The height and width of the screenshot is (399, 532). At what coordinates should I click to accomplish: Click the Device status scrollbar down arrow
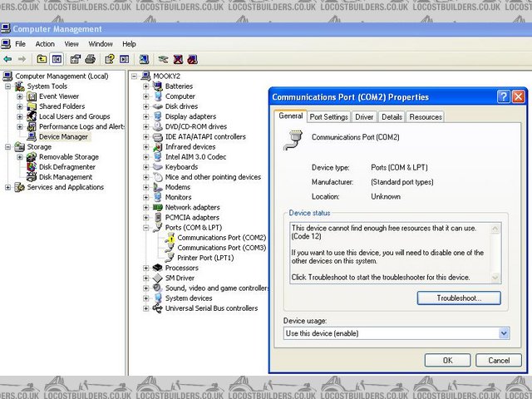496,278
